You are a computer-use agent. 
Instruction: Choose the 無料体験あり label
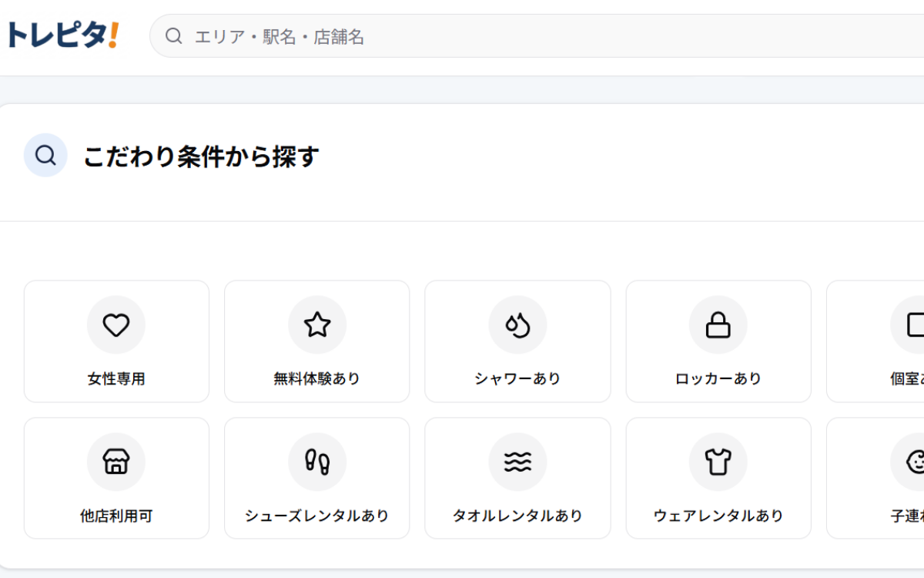(x=317, y=378)
